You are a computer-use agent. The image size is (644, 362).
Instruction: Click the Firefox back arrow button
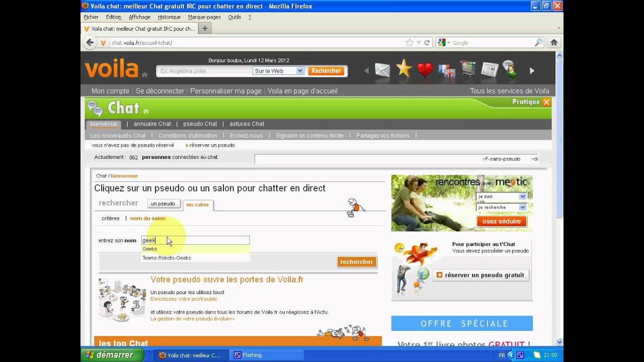pos(90,43)
